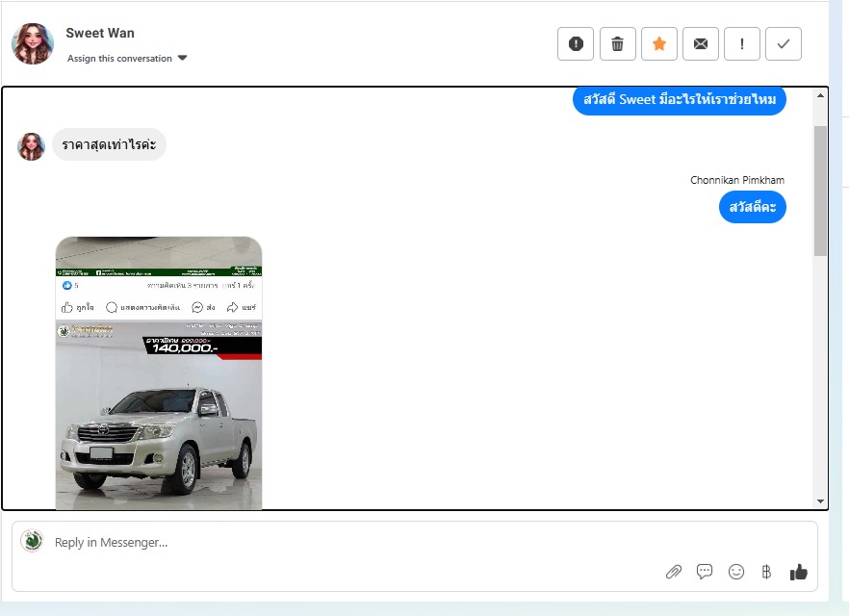Select the สวัสดีคะ reply bubble

(752, 207)
